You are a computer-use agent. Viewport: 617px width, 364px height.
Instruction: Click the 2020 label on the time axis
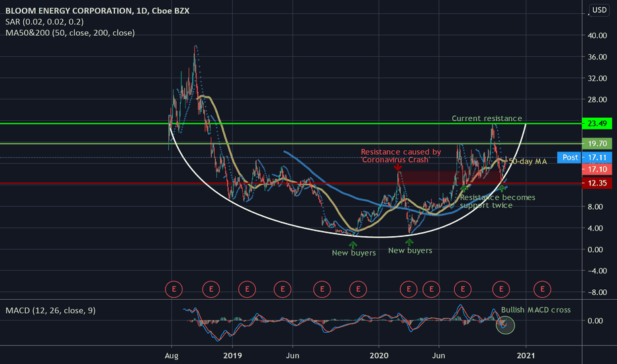pyautogui.click(x=379, y=356)
